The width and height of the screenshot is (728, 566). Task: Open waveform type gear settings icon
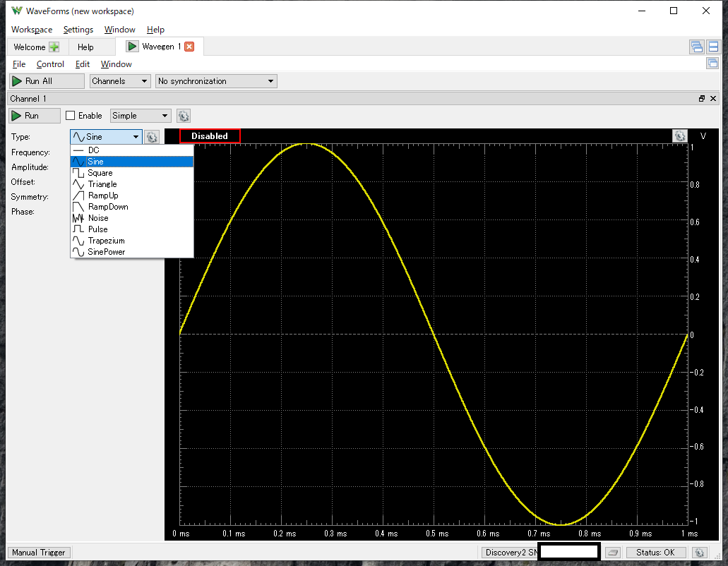click(x=152, y=137)
